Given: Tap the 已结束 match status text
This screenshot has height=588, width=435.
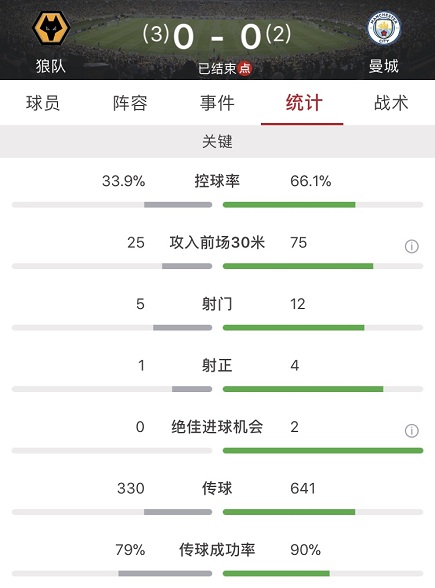Looking at the screenshot, I should point(217,68).
